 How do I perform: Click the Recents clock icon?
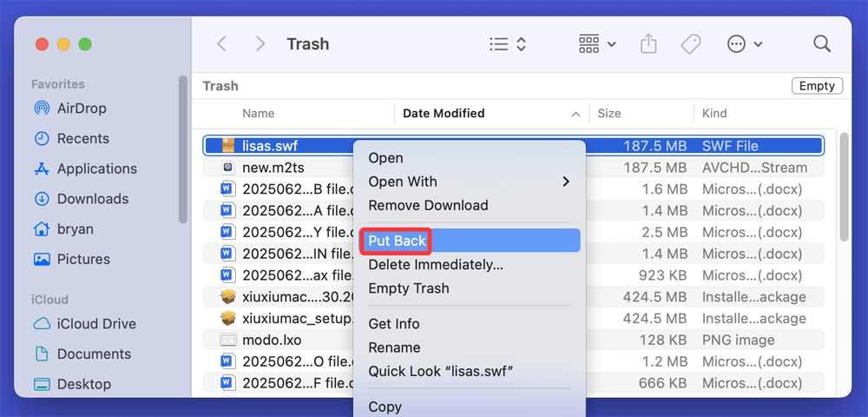point(42,138)
